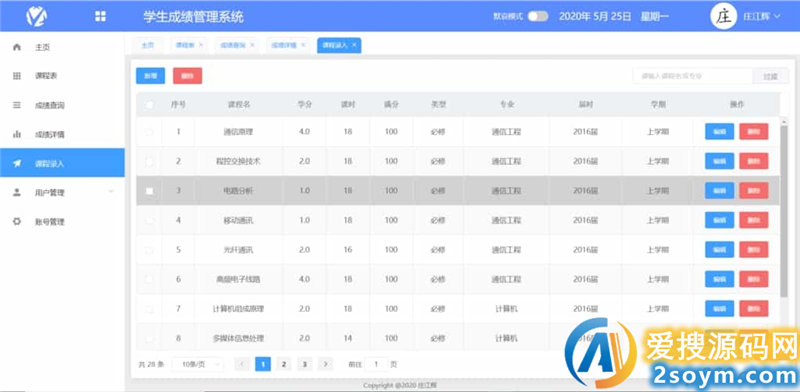Viewport: 800px width, 392px height.
Task: Expand the 用户管理 sidebar submenu arrow
Action: (111, 192)
